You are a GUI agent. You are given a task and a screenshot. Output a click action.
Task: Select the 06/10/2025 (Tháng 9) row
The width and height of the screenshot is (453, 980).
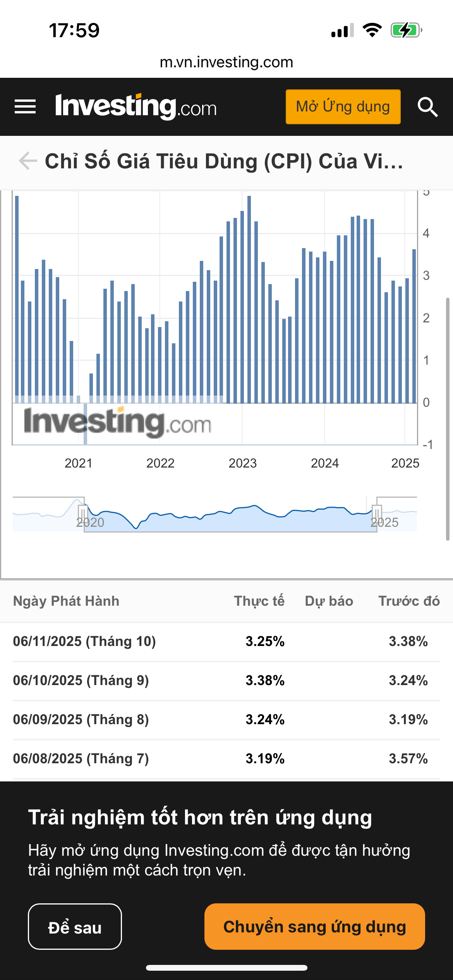tap(226, 680)
